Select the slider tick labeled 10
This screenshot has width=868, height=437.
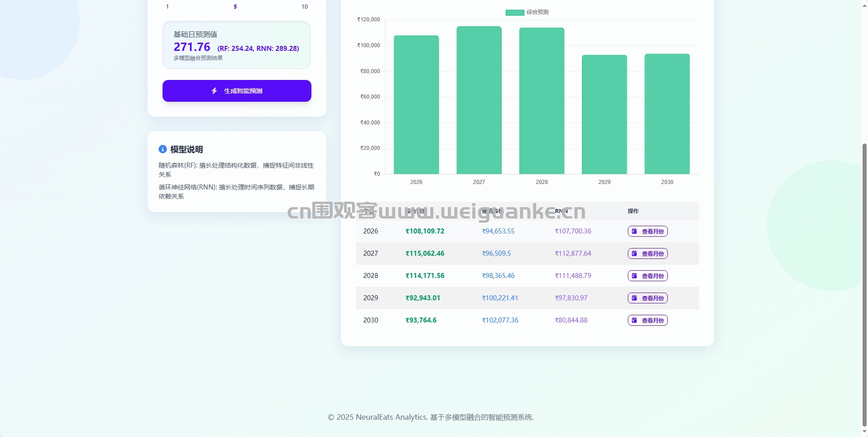tap(305, 7)
